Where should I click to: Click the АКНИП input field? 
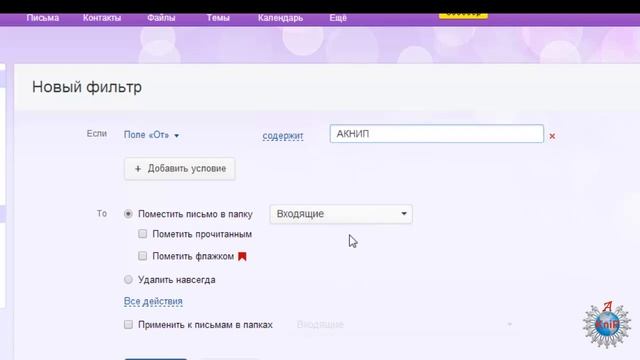click(x=436, y=134)
